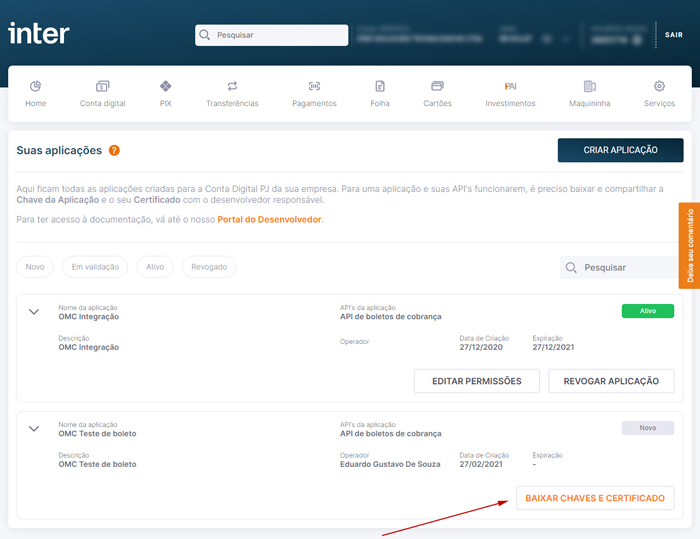Open the Folha document icon
Screen dimensions: 700x539
(380, 86)
